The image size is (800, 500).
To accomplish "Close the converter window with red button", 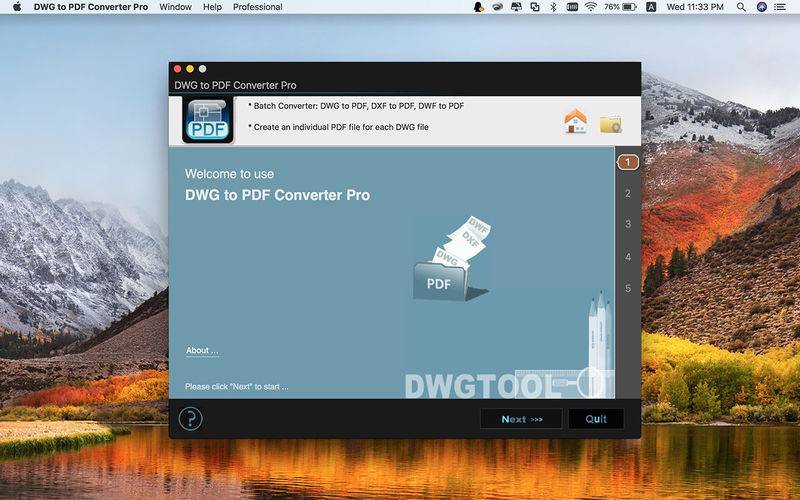I will pyautogui.click(x=178, y=69).
